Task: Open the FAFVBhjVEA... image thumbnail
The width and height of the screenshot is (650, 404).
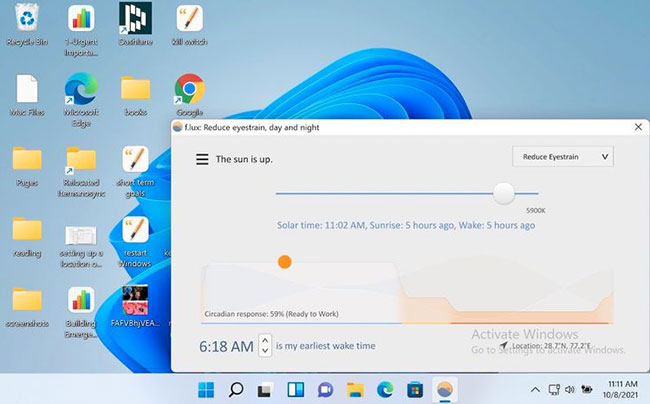Action: [x=135, y=306]
